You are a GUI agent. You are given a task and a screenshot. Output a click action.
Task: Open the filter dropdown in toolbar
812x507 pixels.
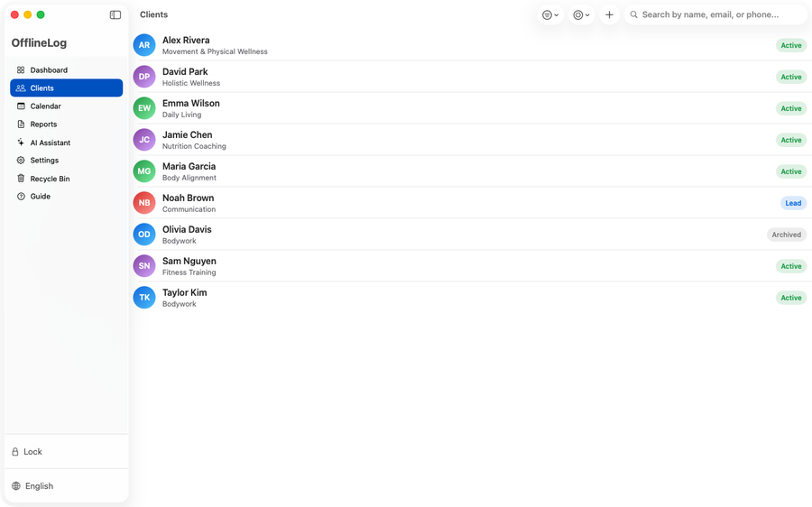pos(550,15)
